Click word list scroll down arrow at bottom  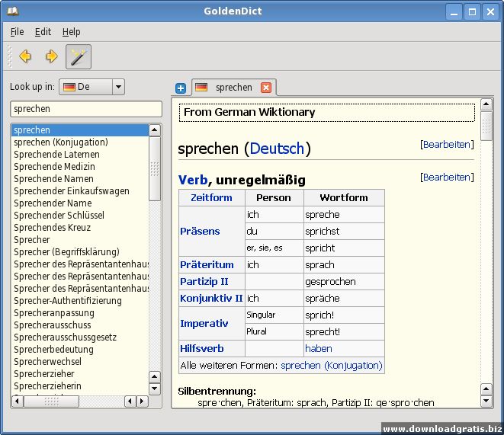(x=155, y=389)
